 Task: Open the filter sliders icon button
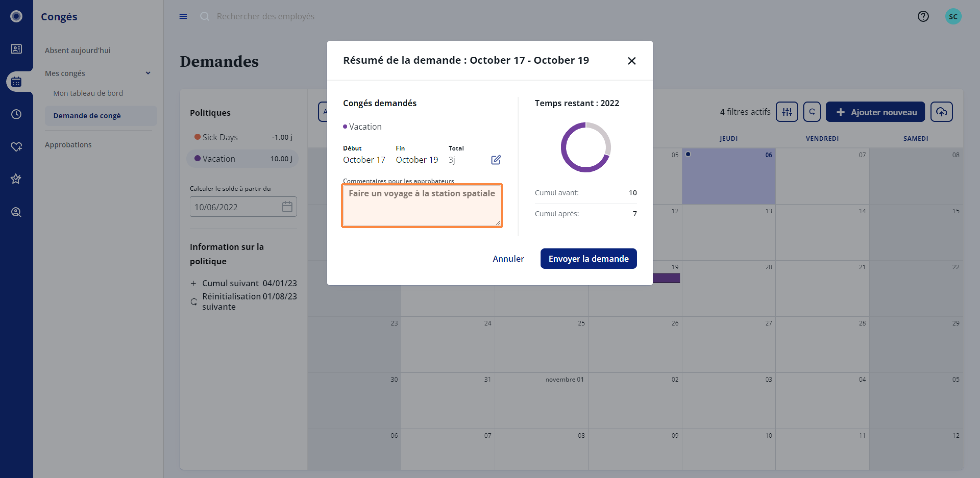[787, 112]
